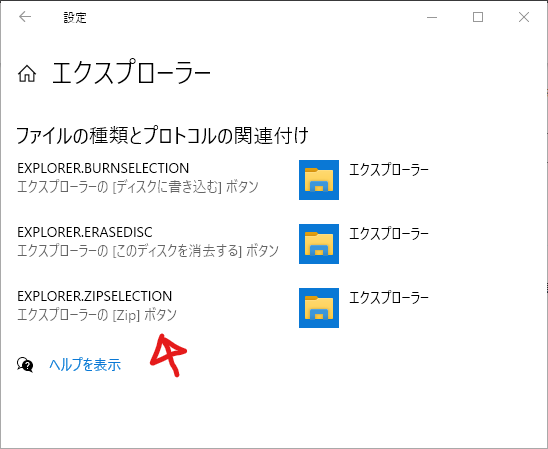This screenshot has width=548, height=449.
Task: Close the 設定 window
Action: pos(524,17)
